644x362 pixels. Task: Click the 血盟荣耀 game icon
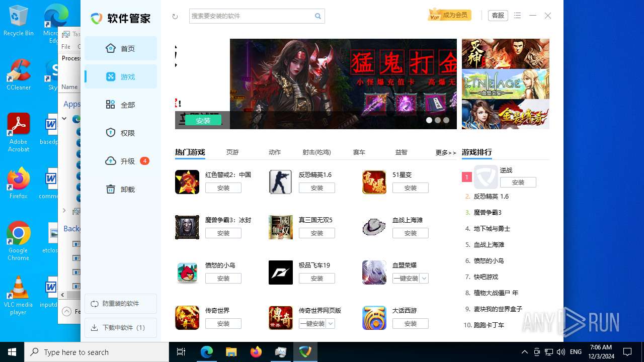point(374,273)
